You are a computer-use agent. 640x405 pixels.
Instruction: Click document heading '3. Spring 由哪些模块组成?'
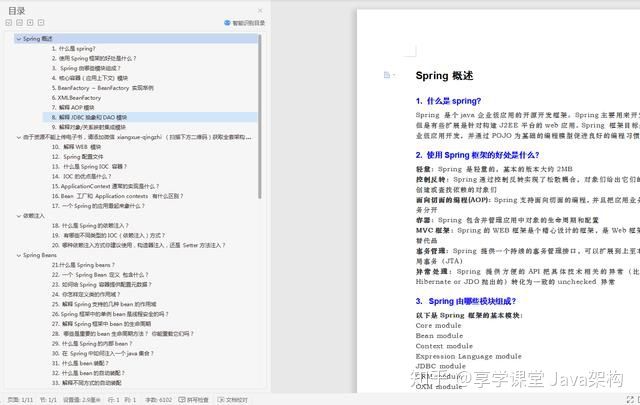[x=466, y=301]
